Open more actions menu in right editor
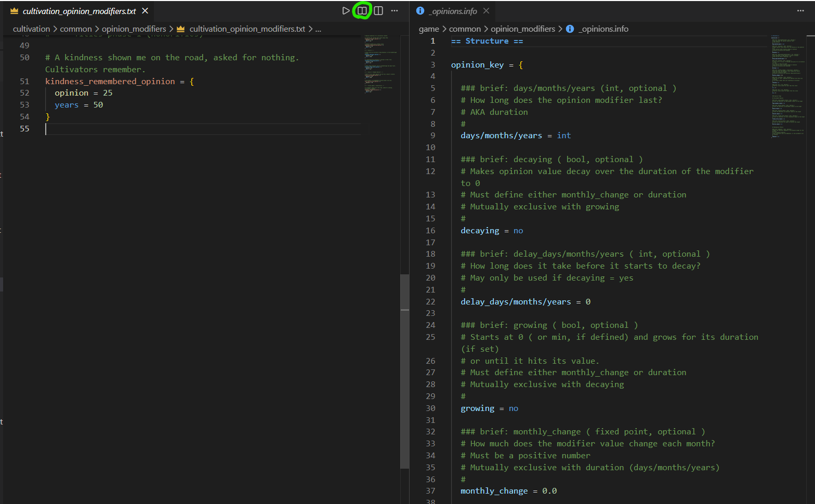This screenshot has height=504, width=815. click(x=800, y=11)
